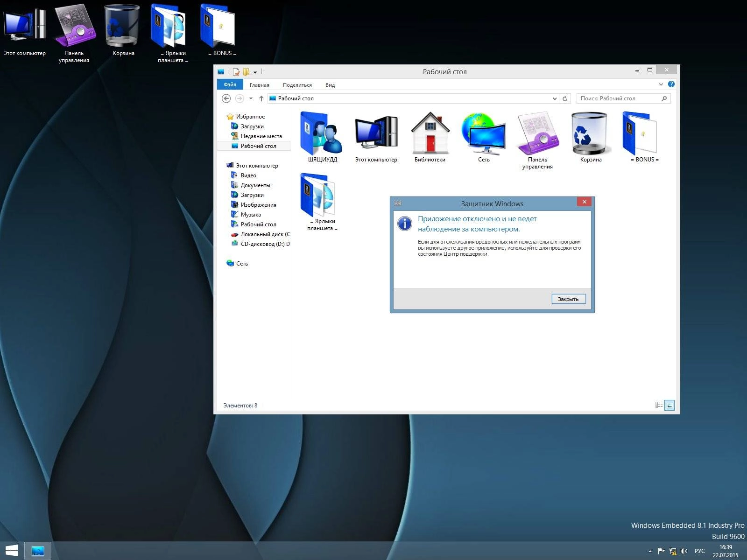The image size is (747, 560).
Task: Switch Explorer to large icons view layout
Action: [669, 405]
